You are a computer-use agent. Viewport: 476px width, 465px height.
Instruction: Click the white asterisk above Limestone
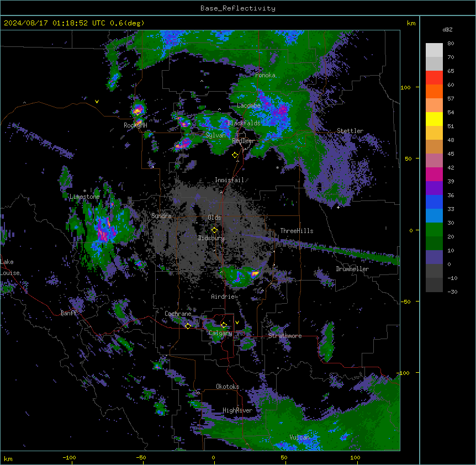(84, 191)
